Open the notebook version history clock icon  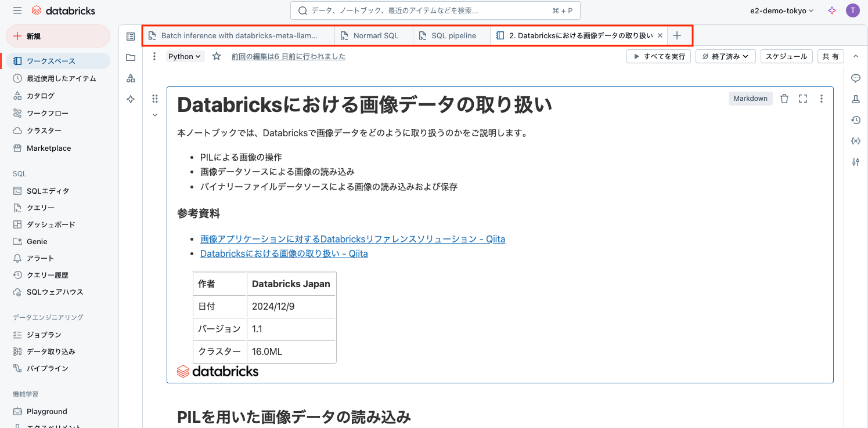(856, 120)
